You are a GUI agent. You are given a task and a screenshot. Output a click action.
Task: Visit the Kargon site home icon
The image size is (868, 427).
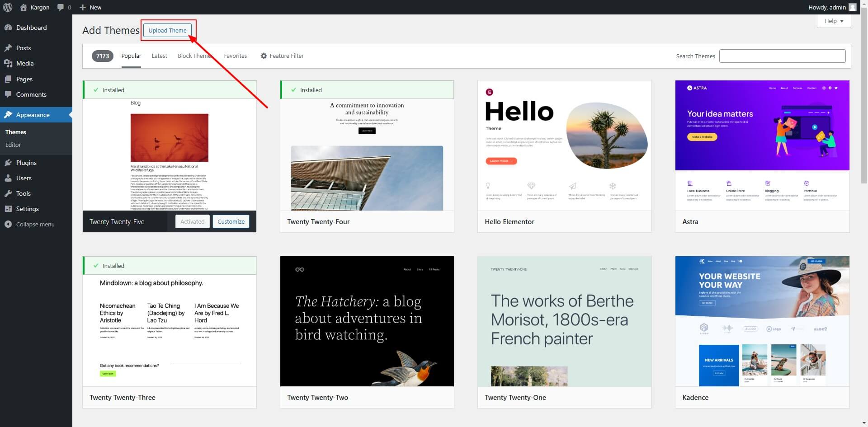pyautogui.click(x=23, y=7)
